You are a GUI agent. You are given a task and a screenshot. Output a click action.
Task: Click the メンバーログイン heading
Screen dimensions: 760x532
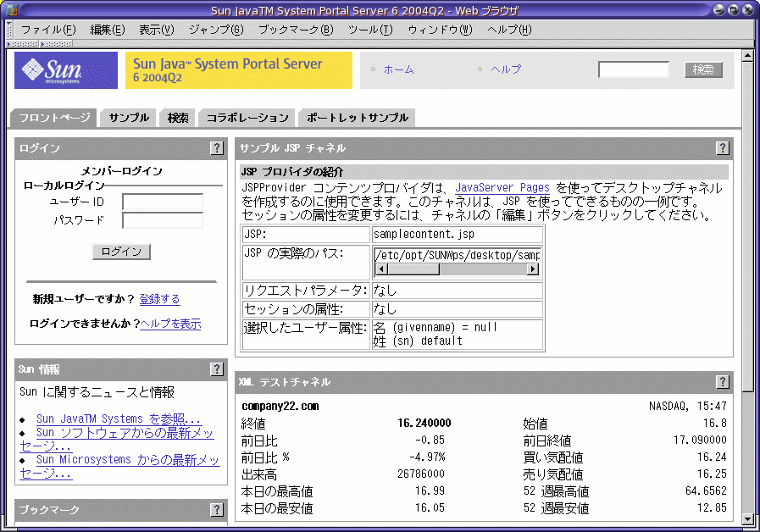tap(121, 171)
